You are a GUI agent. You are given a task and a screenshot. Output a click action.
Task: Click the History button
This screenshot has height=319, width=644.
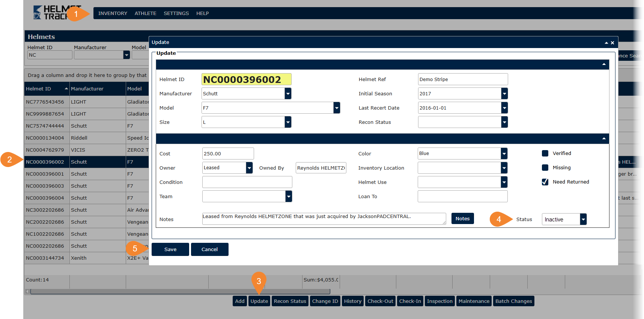tap(353, 301)
